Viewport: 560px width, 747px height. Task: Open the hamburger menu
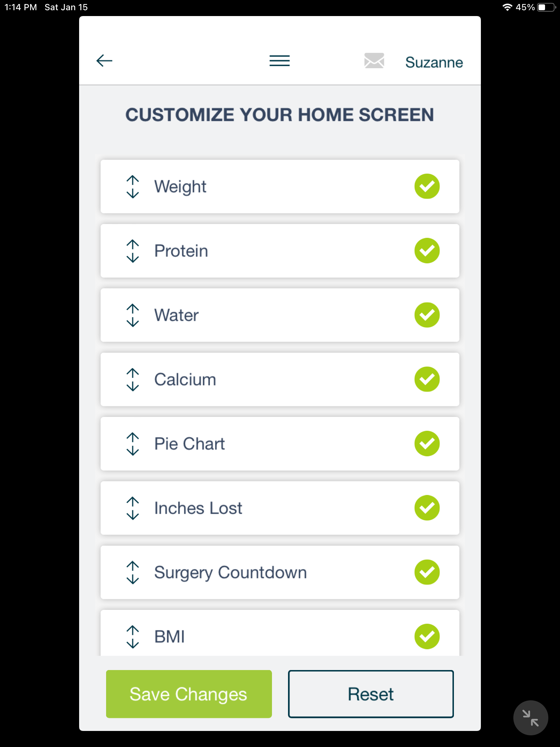pos(280,61)
